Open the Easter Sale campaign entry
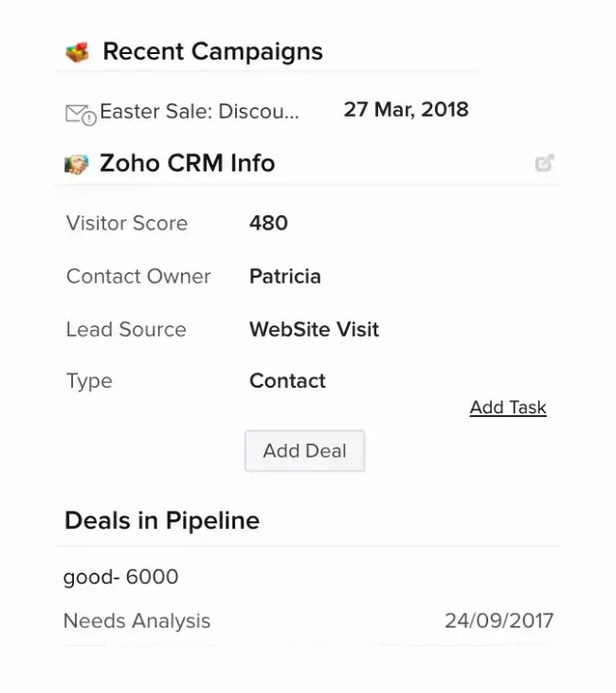The height and width of the screenshot is (693, 616). (199, 112)
